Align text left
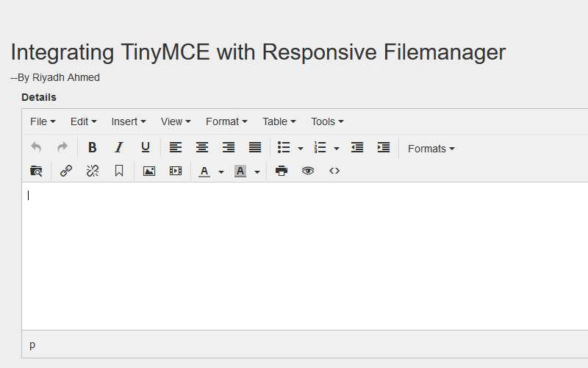Screen dimensions: 588x368 (x=176, y=148)
